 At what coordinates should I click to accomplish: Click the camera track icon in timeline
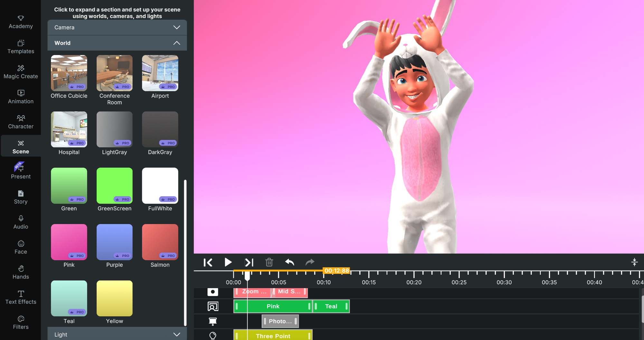click(213, 292)
